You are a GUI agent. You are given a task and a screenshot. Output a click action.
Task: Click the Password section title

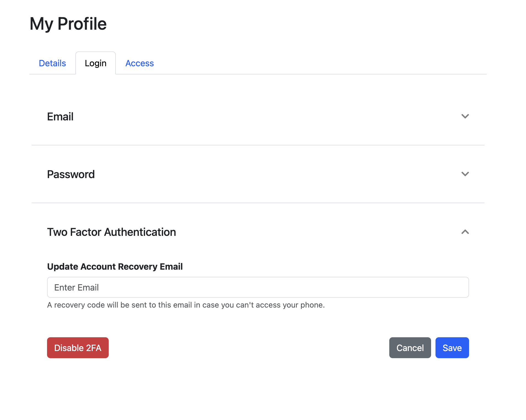click(x=71, y=174)
